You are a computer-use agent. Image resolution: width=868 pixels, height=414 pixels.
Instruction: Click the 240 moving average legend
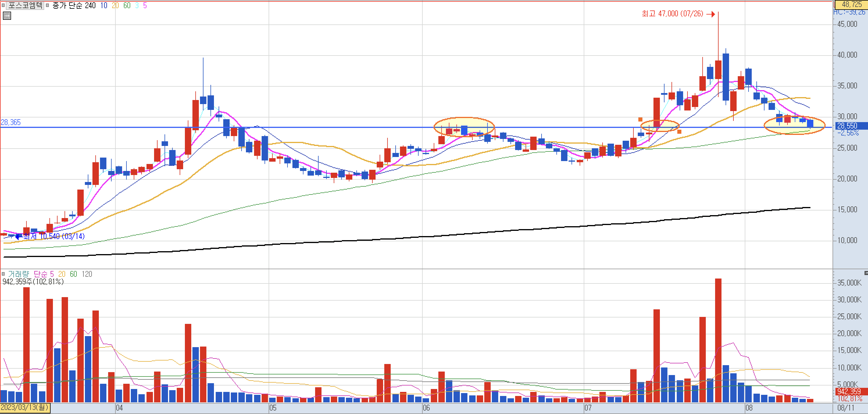[90, 6]
